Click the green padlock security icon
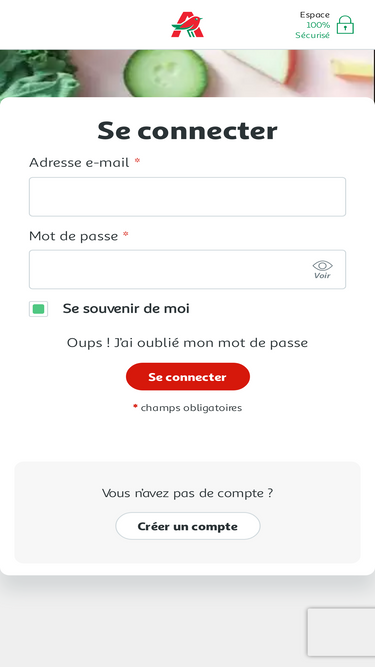 [x=345, y=25]
